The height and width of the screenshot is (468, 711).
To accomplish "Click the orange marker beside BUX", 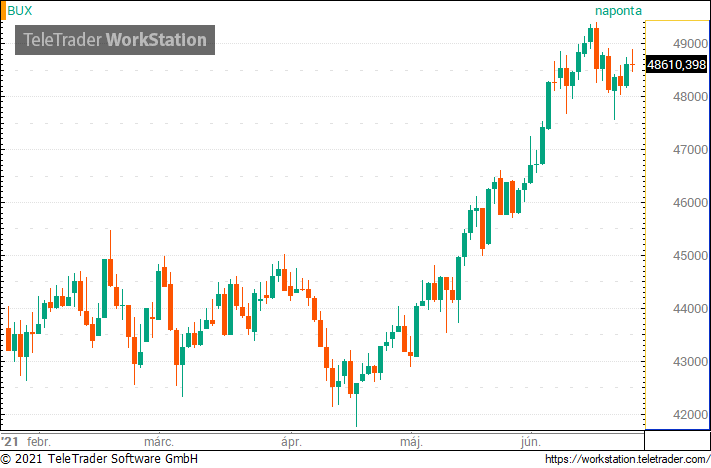I will (3, 10).
